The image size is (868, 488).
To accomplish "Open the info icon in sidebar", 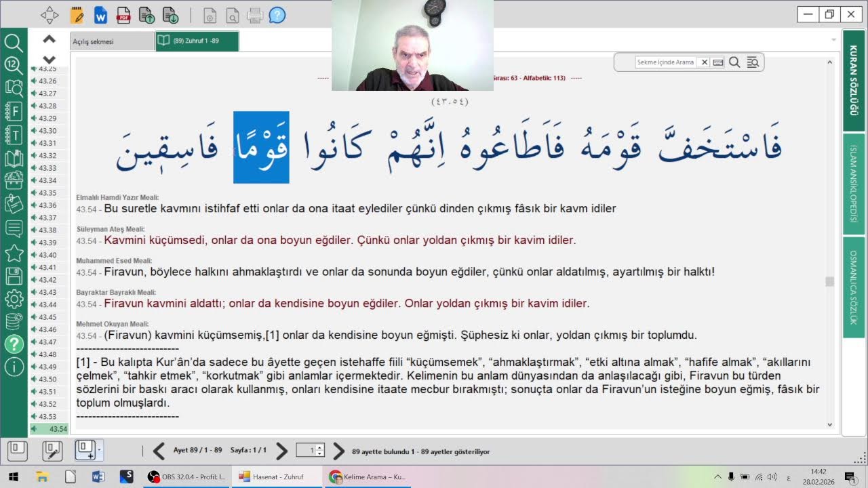I will tap(14, 367).
